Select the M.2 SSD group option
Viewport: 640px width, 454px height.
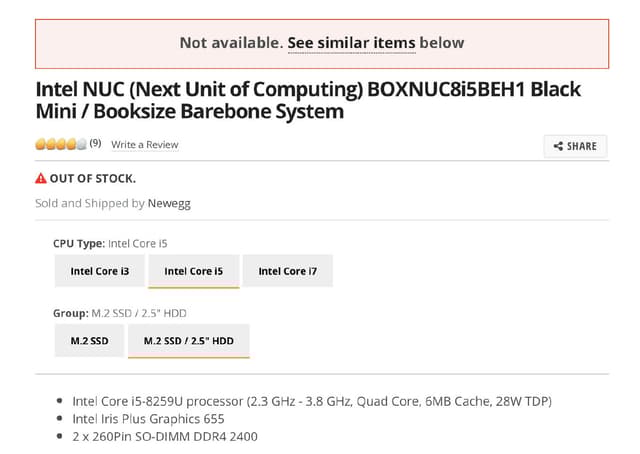(x=89, y=341)
